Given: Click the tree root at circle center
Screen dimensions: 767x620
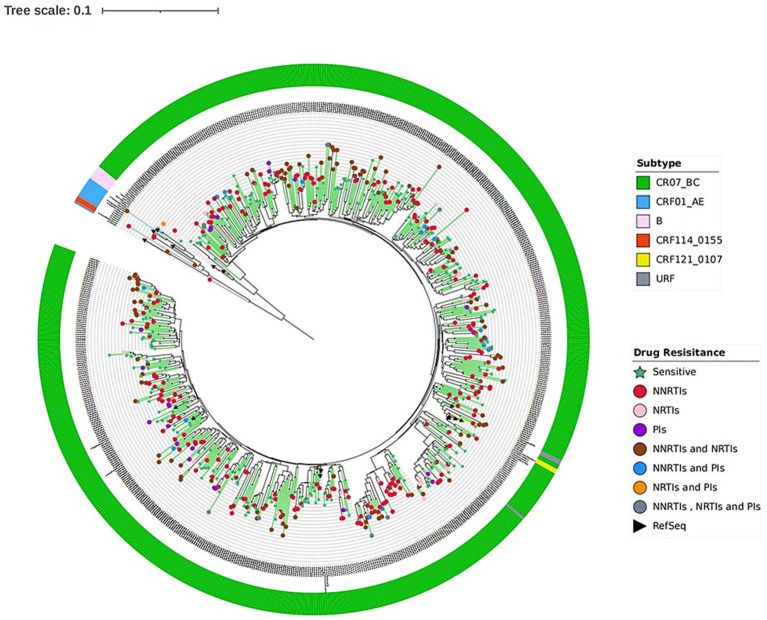Looking at the screenshot, I should coord(313,339).
